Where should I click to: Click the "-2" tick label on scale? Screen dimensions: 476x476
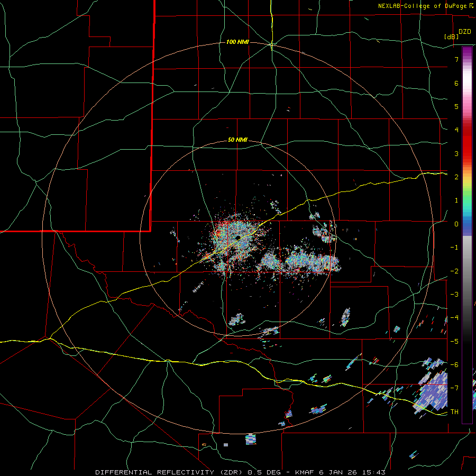(454, 271)
